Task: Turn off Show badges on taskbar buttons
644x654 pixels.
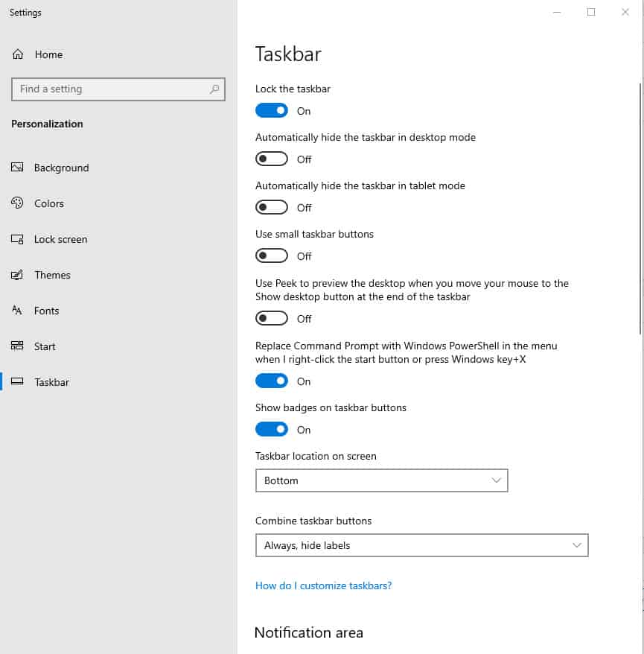Action: tap(271, 429)
